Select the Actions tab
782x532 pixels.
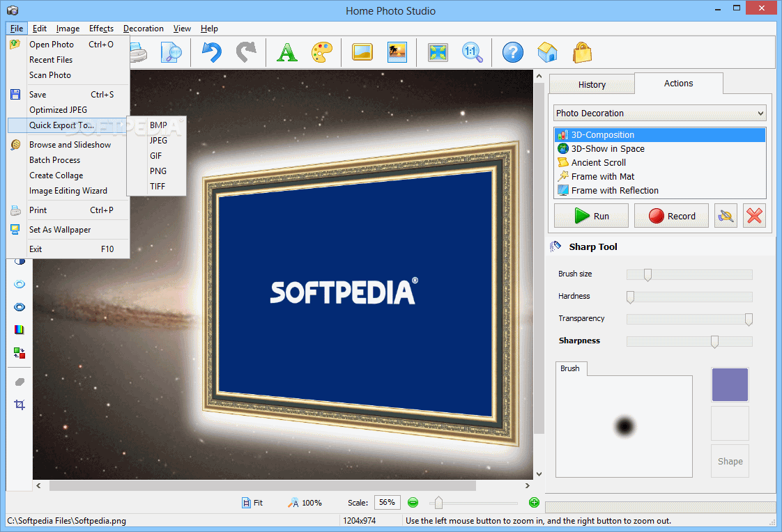tap(678, 84)
